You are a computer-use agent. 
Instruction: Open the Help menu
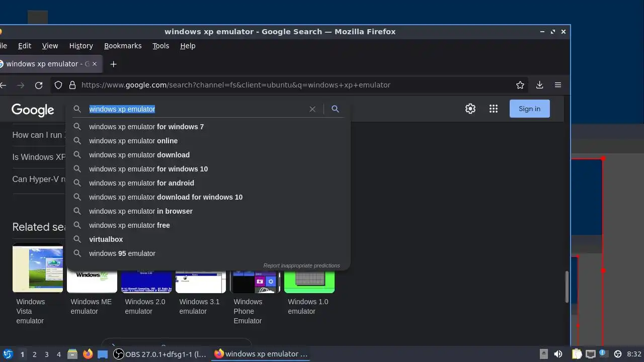point(188,46)
